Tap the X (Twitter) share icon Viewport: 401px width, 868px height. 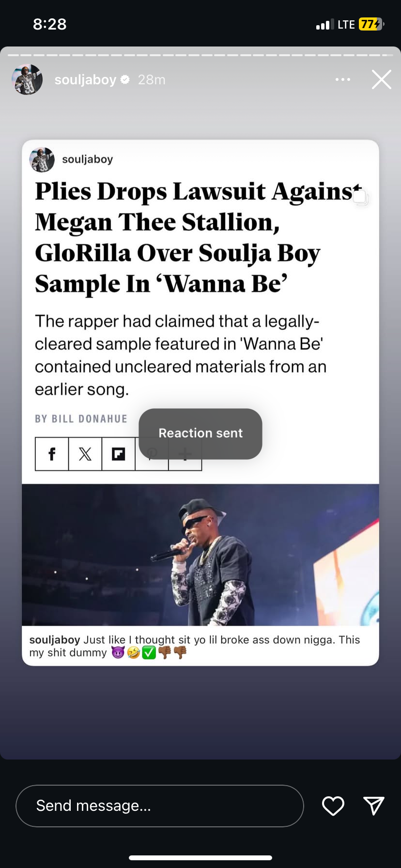tap(85, 454)
